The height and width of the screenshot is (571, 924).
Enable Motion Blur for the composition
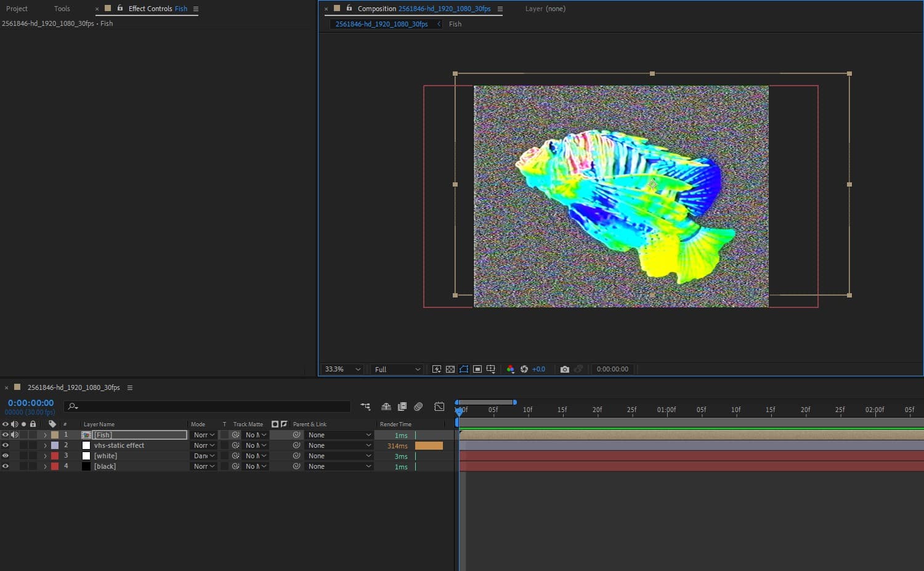[x=418, y=407]
